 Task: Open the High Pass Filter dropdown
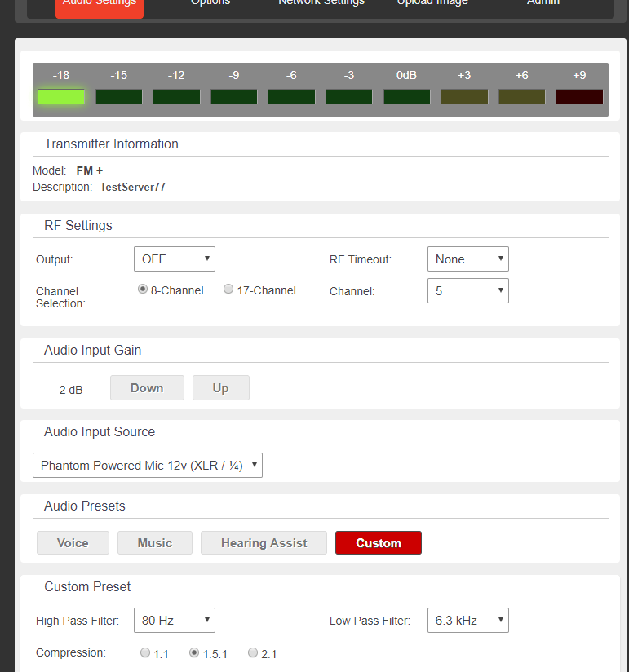click(175, 620)
